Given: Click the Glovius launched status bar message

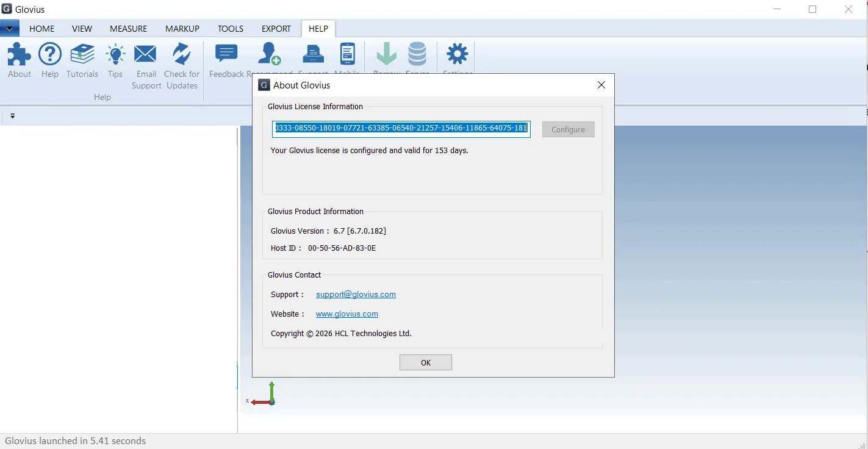Looking at the screenshot, I should 76,440.
